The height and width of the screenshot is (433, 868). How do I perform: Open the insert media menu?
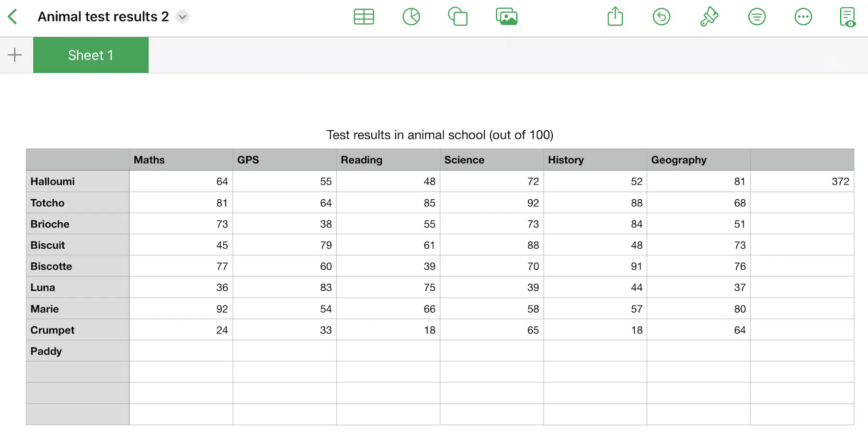(x=506, y=17)
